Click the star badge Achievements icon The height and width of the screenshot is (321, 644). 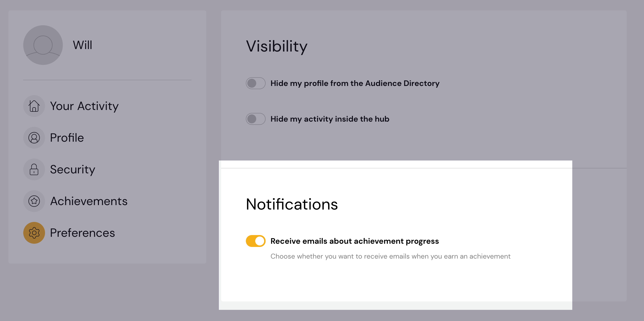pyautogui.click(x=34, y=201)
